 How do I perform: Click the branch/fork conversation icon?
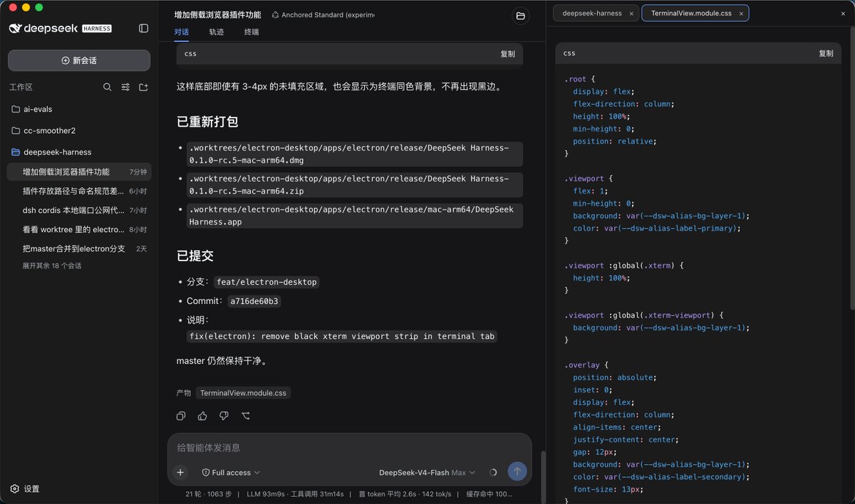coord(246,416)
